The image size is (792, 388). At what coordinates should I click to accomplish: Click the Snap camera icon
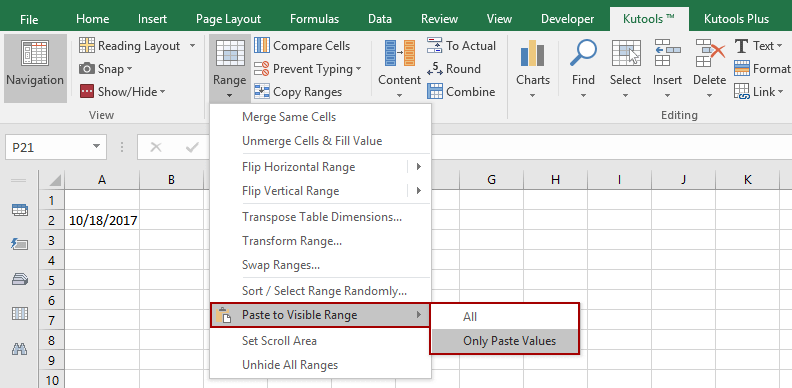tap(87, 68)
